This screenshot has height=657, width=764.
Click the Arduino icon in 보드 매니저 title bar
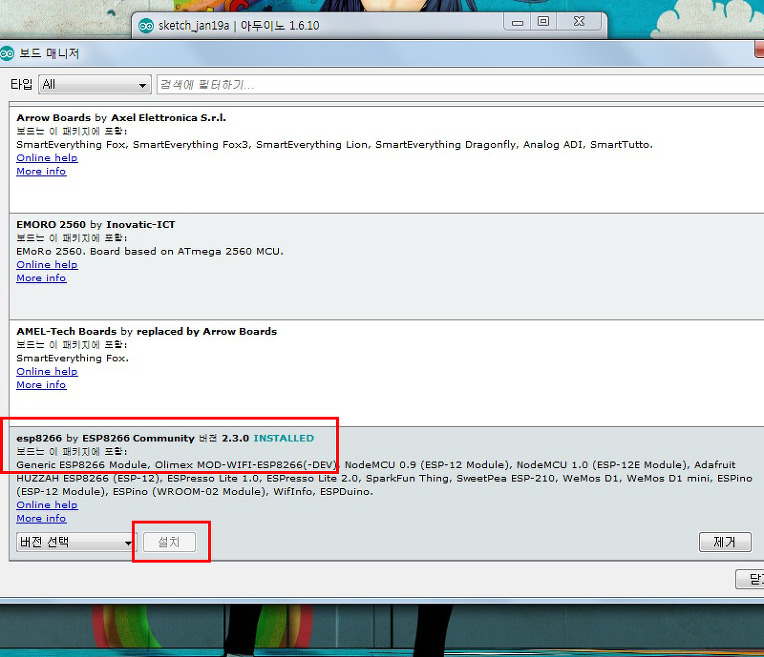6,53
